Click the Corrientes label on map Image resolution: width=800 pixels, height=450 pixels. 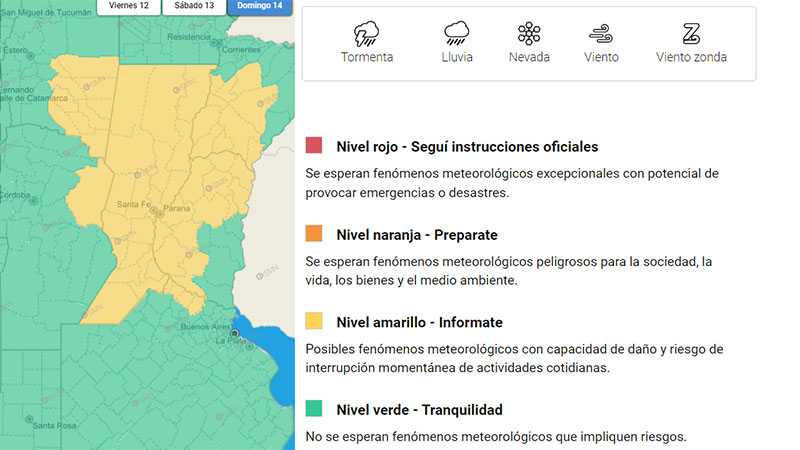240,48
